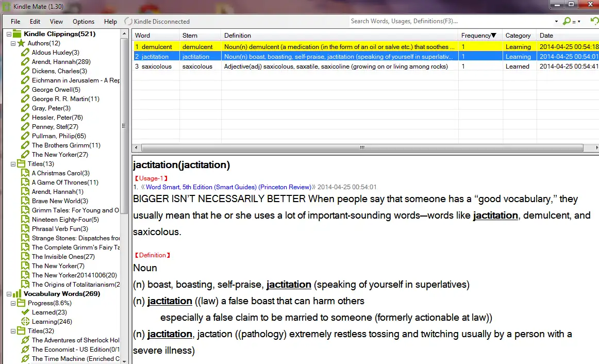This screenshot has height=364, width=599.
Task: Open A Game Of Thrones(11) clippings
Action: (x=65, y=183)
